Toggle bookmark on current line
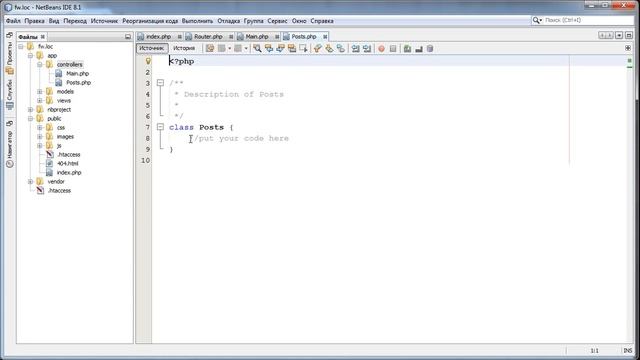The image size is (640, 360). (x=340, y=49)
